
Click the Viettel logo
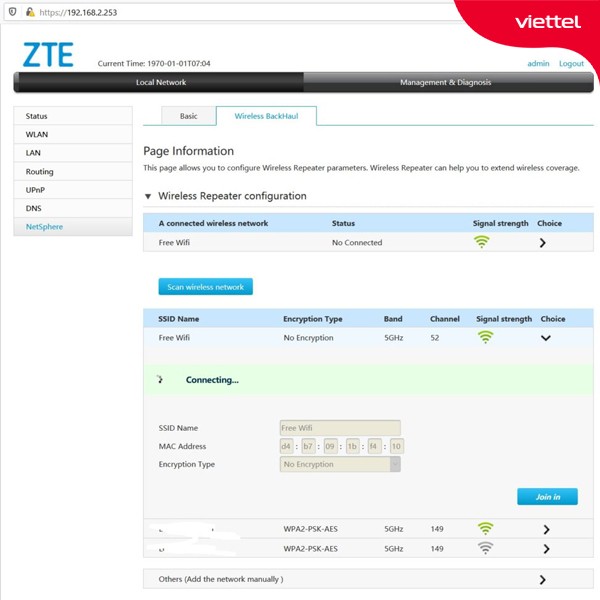547,22
